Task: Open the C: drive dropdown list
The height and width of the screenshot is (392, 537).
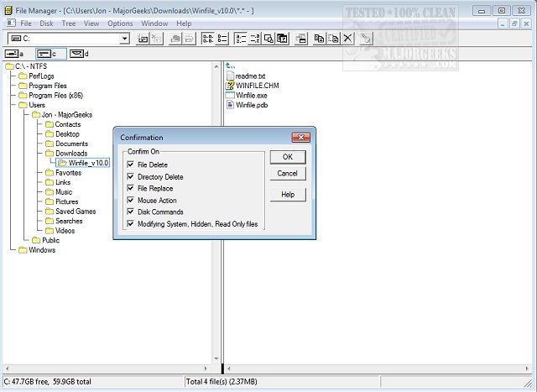Action: pos(125,39)
